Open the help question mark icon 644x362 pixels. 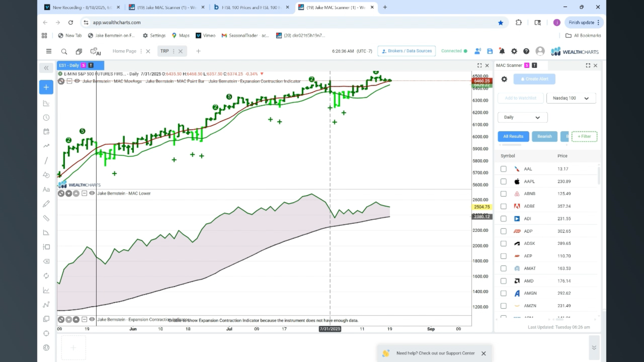[526, 51]
